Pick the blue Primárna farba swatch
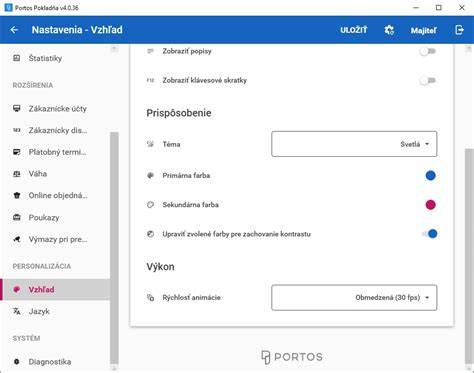The width and height of the screenshot is (474, 373). click(x=430, y=175)
